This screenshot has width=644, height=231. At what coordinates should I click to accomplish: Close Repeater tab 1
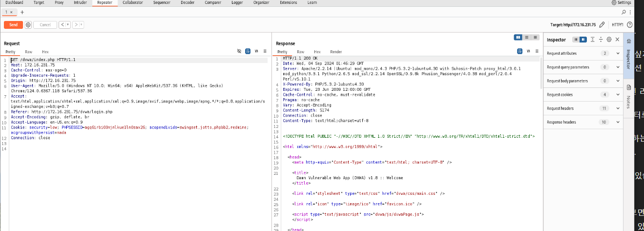[11, 12]
